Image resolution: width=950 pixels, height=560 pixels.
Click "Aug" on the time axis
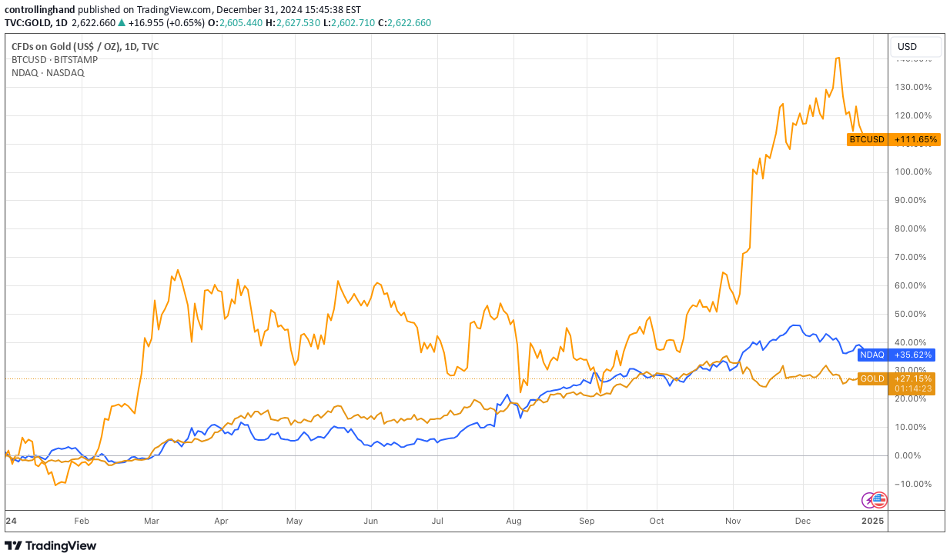(513, 521)
